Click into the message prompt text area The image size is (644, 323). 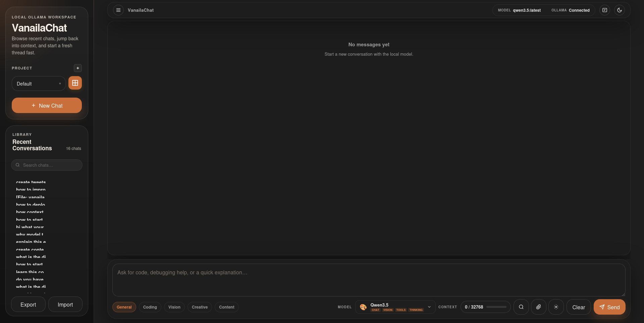(369, 280)
